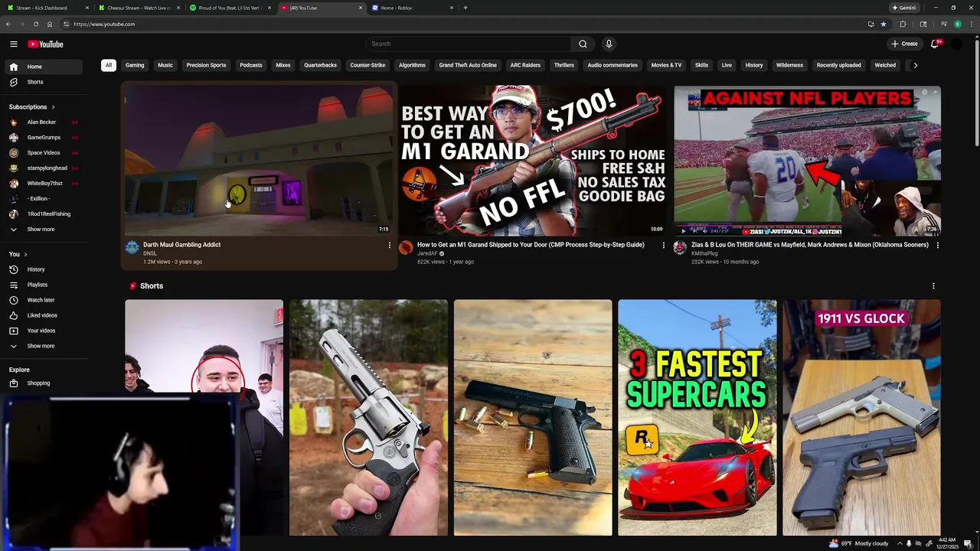Open YouTube notifications bell
Image resolution: width=980 pixels, height=551 pixels.
point(935,44)
